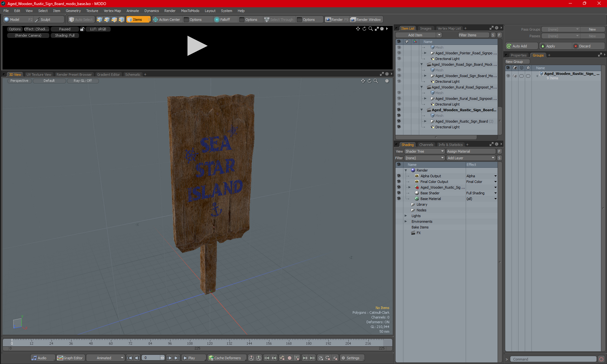Toggle Alpha Output visibility eye
This screenshot has width=607, height=364.
click(x=399, y=176)
